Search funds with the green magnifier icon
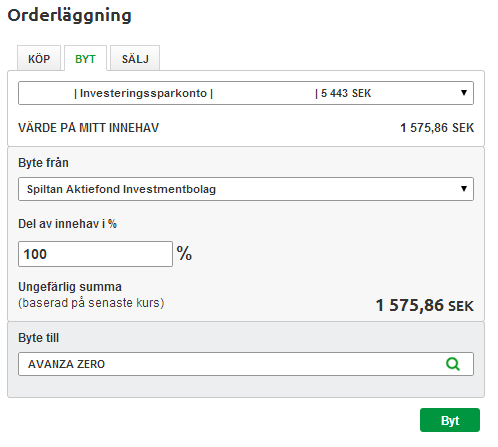The image size is (498, 447). point(453,364)
